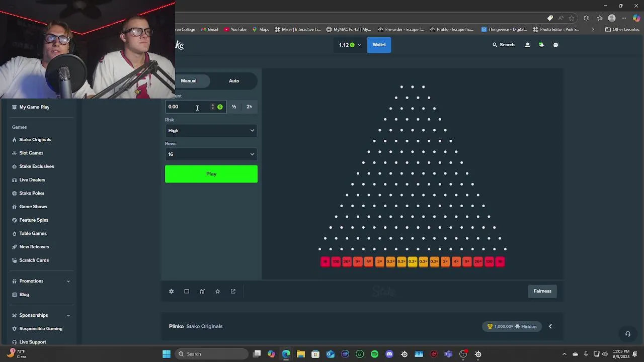Click the amount stepper arrows
Viewport: 644px width, 362px height.
(x=213, y=107)
